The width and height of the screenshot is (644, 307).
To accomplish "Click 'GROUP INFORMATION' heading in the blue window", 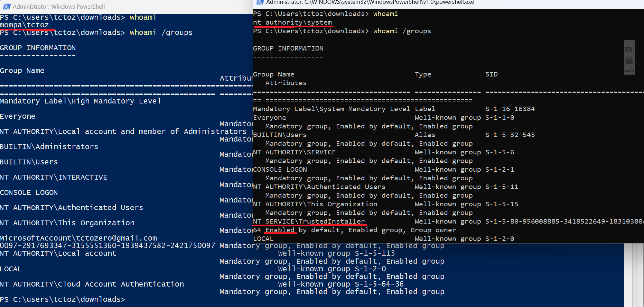I will tap(38, 48).
